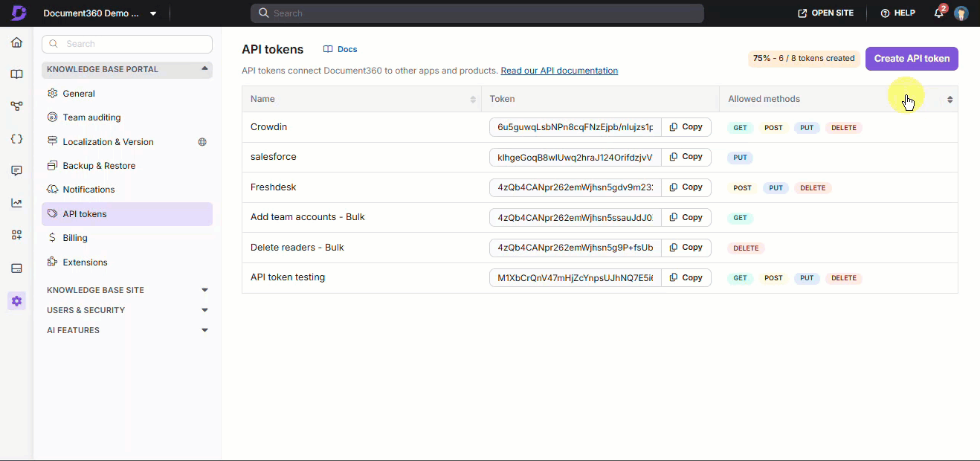The width and height of the screenshot is (980, 461).
Task: Select Backup & Restore in settings menu
Action: (99, 166)
